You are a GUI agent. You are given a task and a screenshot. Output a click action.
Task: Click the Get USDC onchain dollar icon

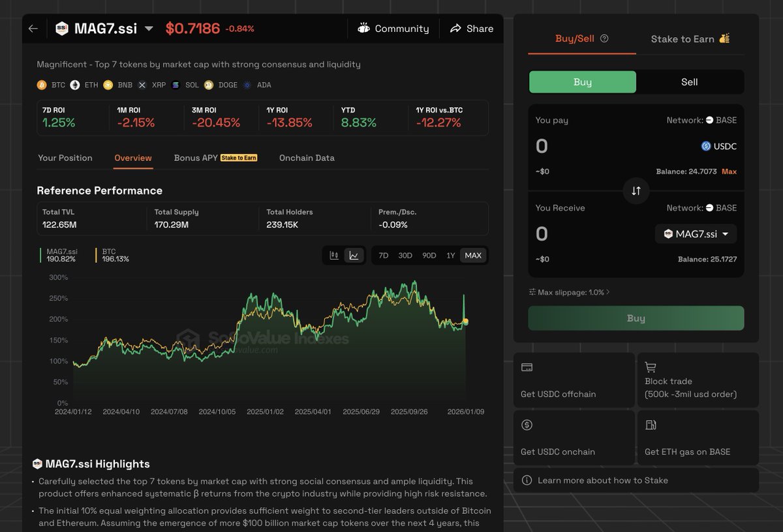[x=527, y=425]
